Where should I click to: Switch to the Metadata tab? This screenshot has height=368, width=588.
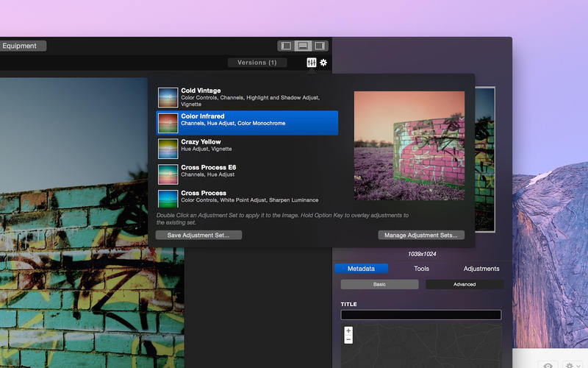coord(361,269)
